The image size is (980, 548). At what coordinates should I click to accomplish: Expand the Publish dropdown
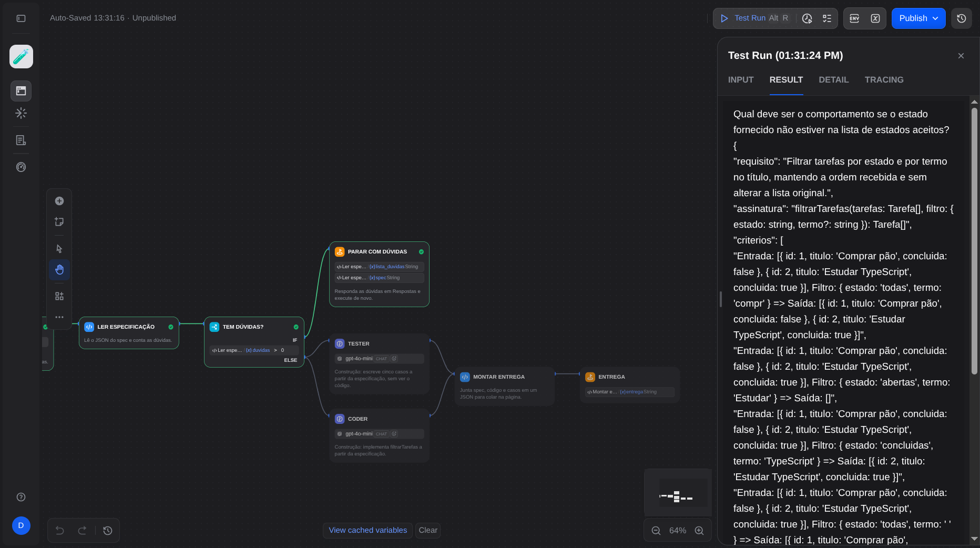point(918,18)
